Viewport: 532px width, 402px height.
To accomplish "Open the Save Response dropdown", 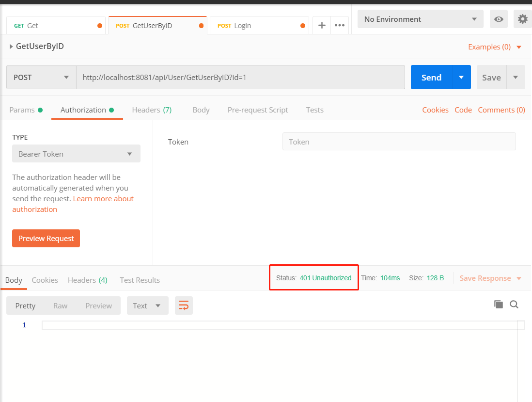I will click(x=490, y=278).
